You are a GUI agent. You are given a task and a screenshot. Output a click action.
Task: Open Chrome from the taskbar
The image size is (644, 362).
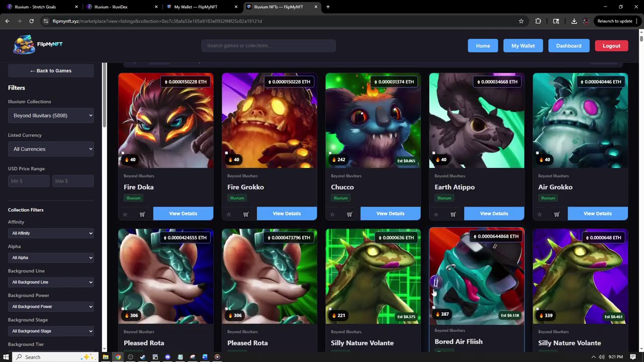point(118,357)
